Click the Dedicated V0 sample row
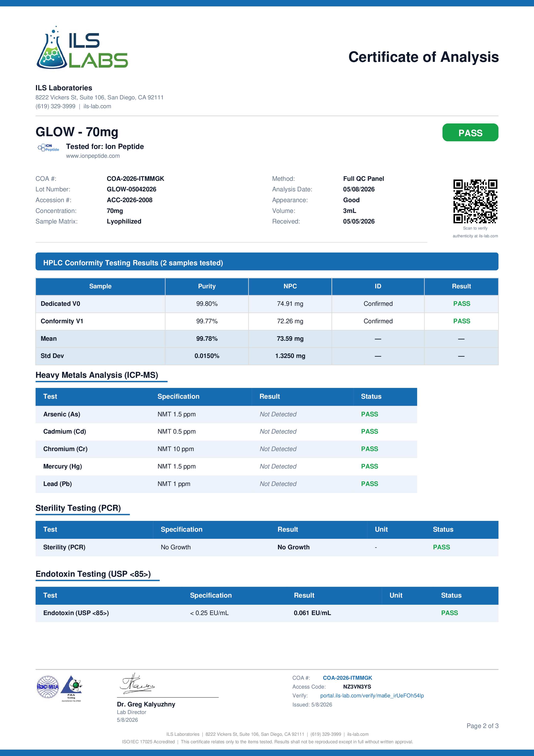Viewport: 534px width, 756px height. pyautogui.click(x=267, y=304)
